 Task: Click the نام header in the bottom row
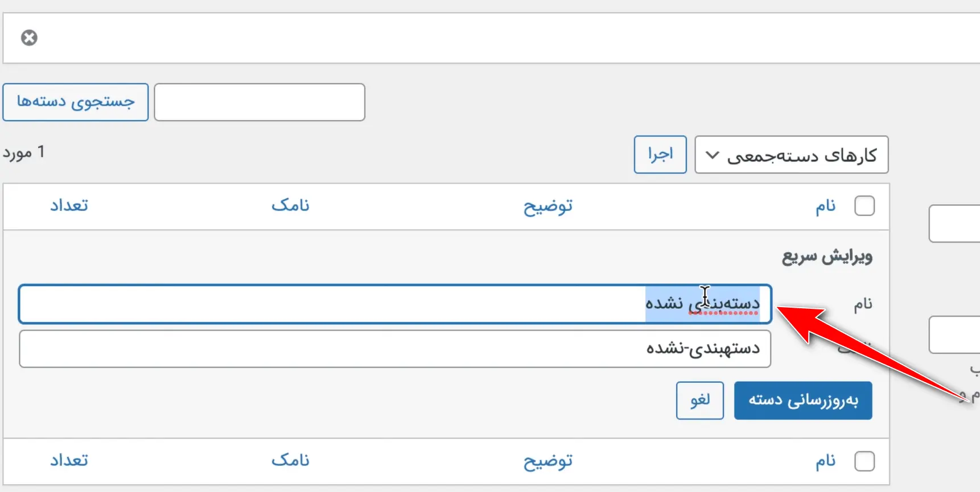(825, 461)
